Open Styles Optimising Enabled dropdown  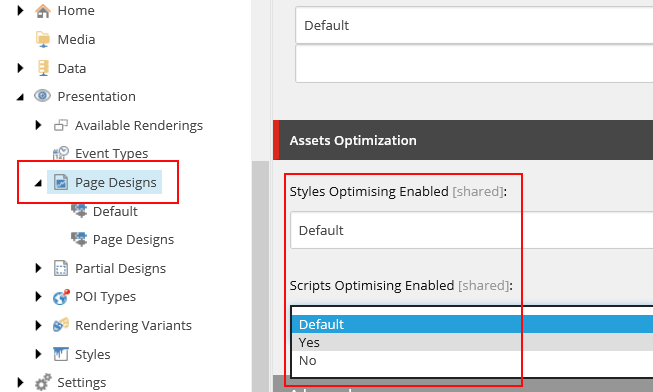pyautogui.click(x=471, y=230)
